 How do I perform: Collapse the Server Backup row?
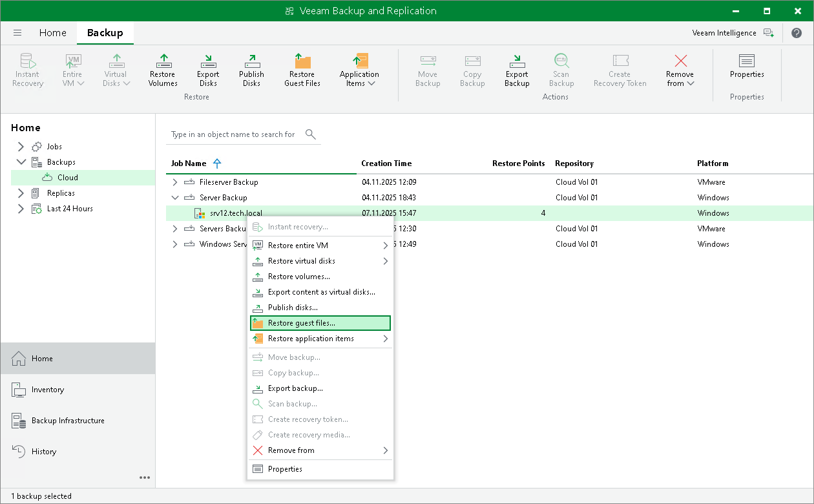pos(174,198)
